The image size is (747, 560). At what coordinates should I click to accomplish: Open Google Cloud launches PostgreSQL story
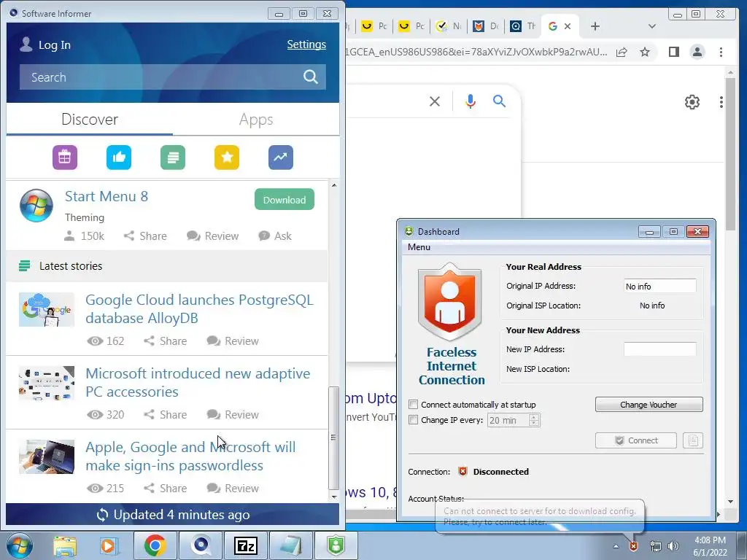[x=199, y=308]
